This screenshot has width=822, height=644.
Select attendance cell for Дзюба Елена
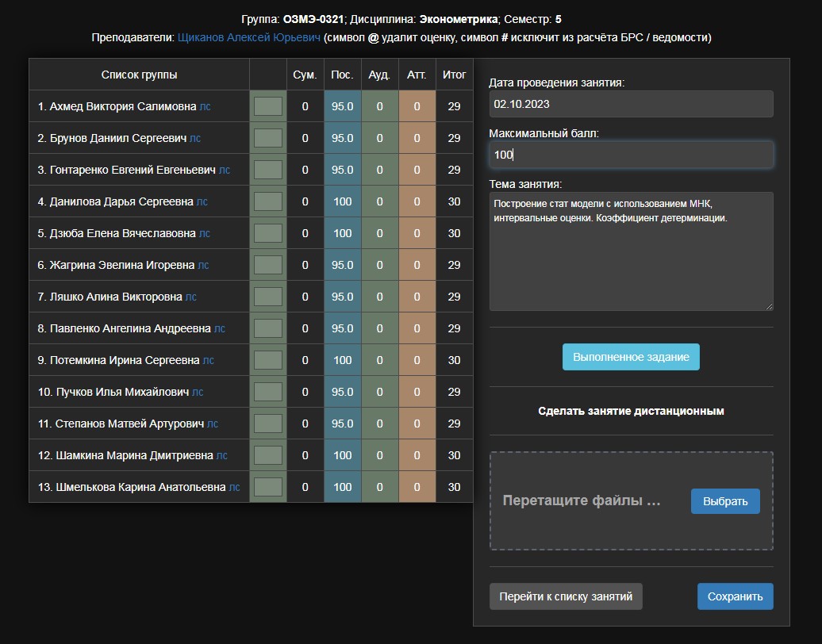(342, 233)
